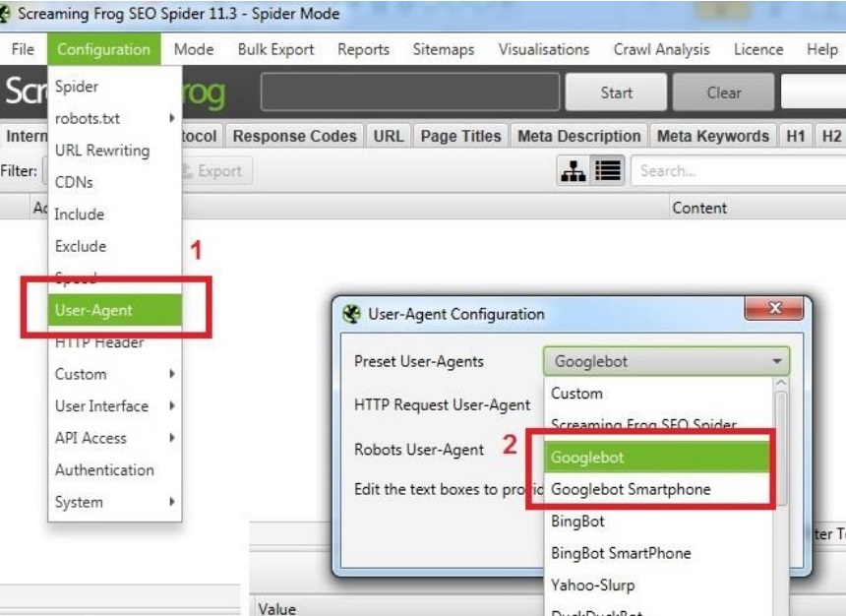Choose HTTP Header menu entry
Image resolution: width=846 pixels, height=616 pixels.
pyautogui.click(x=114, y=342)
